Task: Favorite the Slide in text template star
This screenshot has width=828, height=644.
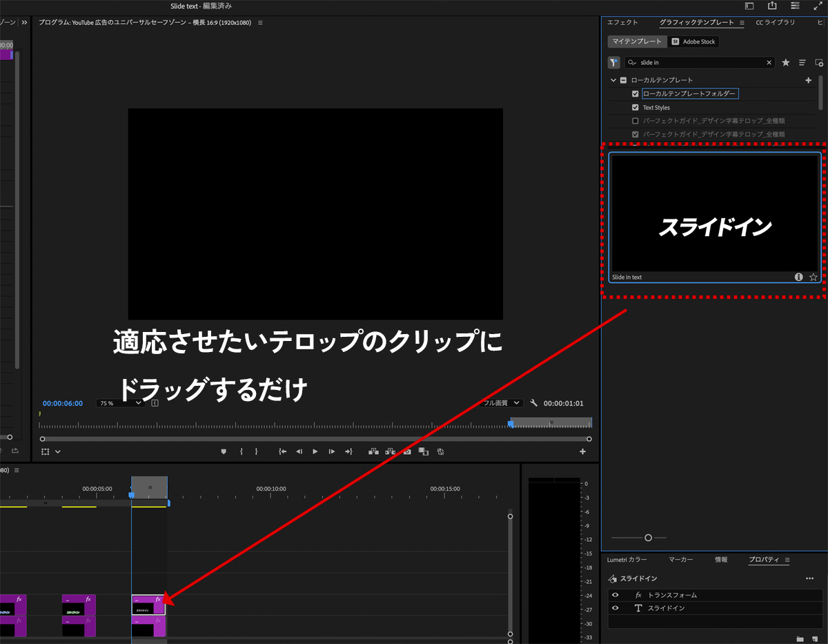Action: coord(813,277)
